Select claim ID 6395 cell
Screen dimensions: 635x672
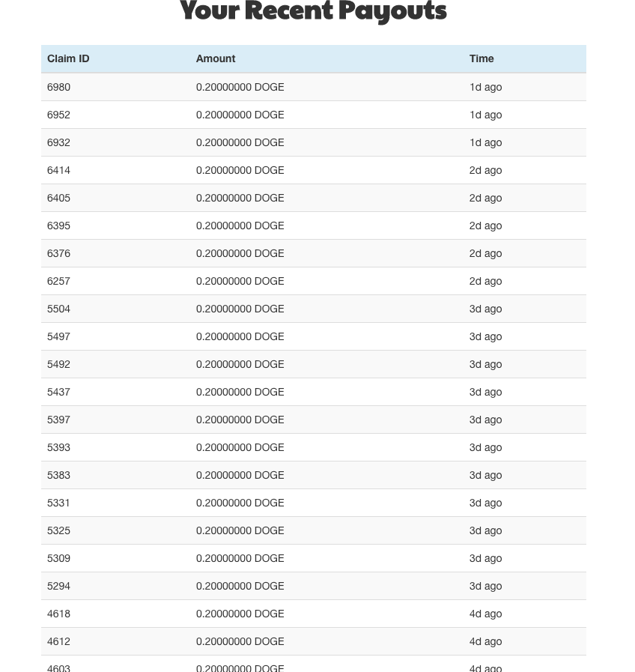(x=59, y=225)
